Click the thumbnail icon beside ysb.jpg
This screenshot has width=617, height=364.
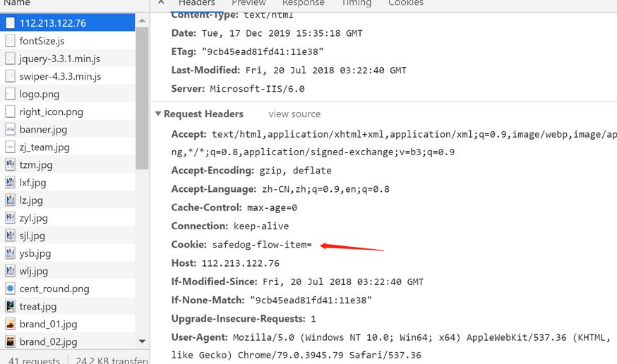click(10, 253)
